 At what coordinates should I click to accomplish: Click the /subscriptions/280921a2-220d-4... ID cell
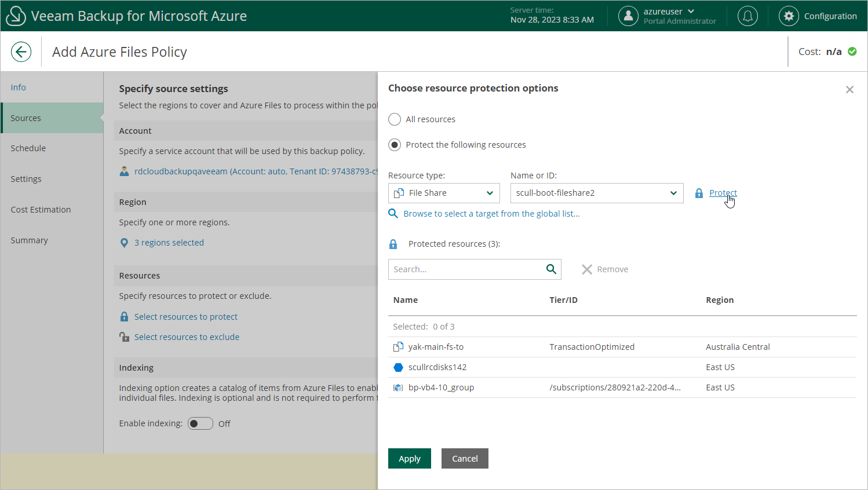(x=615, y=387)
